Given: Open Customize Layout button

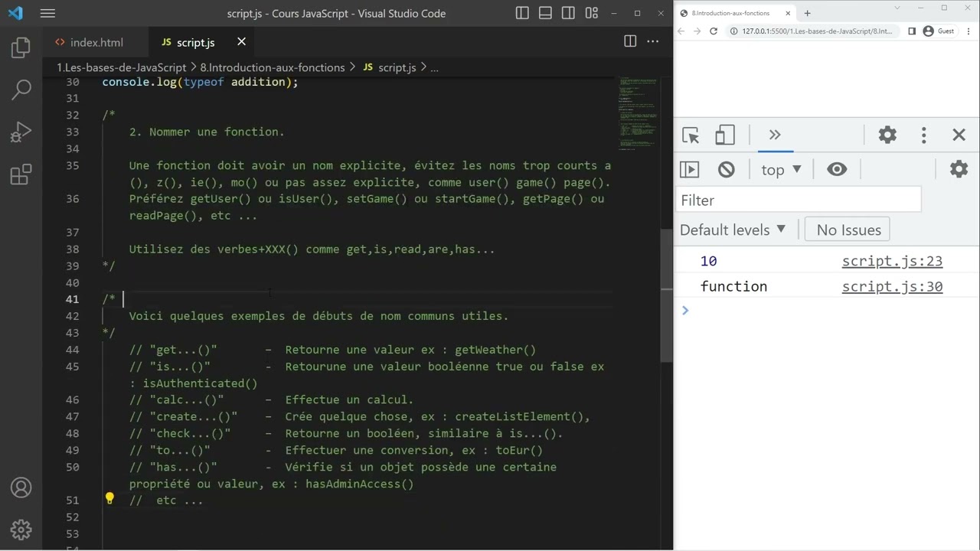Looking at the screenshot, I should pyautogui.click(x=591, y=13).
